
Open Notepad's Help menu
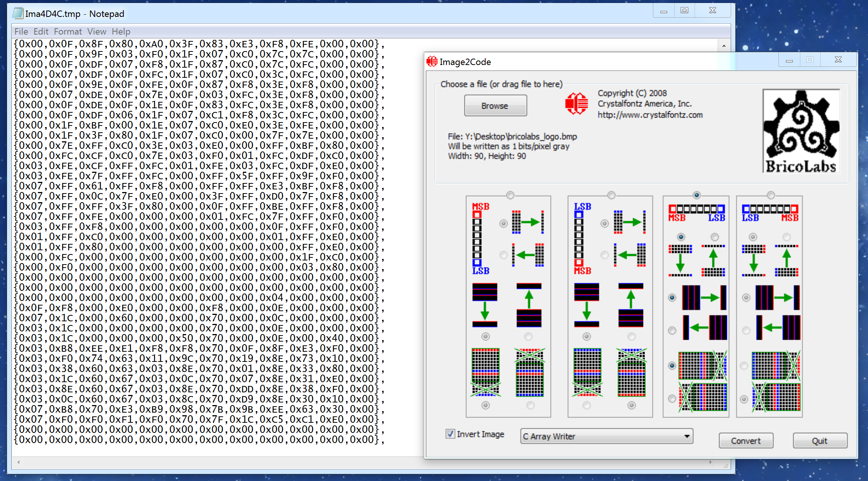[x=121, y=32]
